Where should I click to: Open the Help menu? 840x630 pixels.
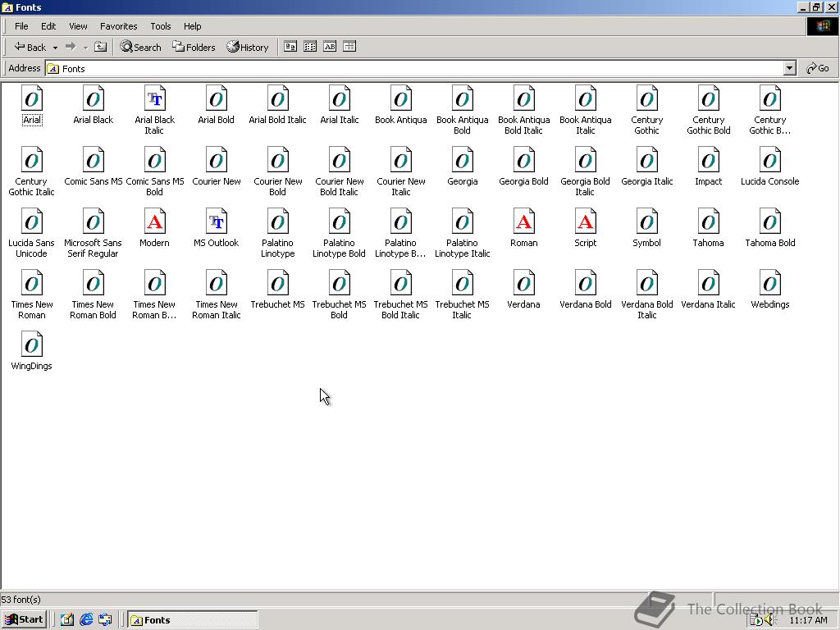coord(192,26)
